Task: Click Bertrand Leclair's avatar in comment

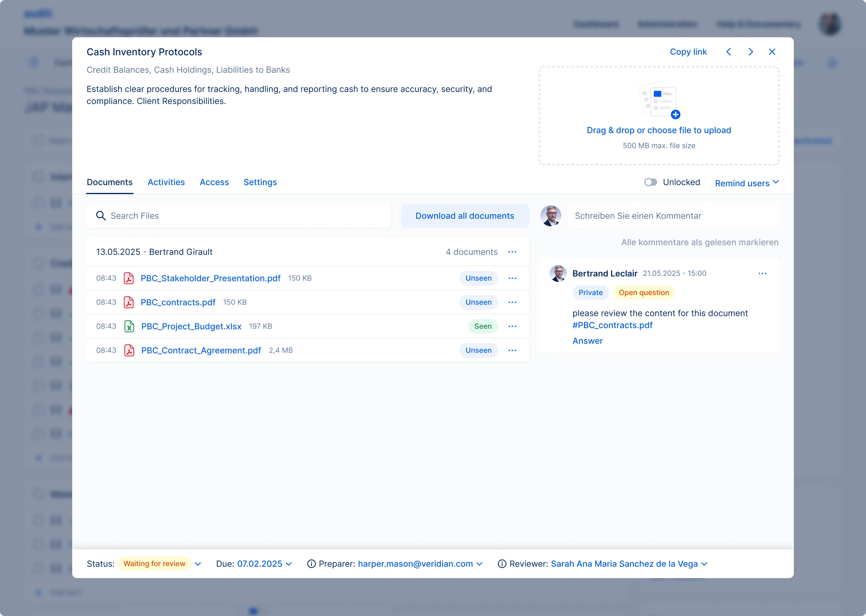Action: pyautogui.click(x=558, y=273)
